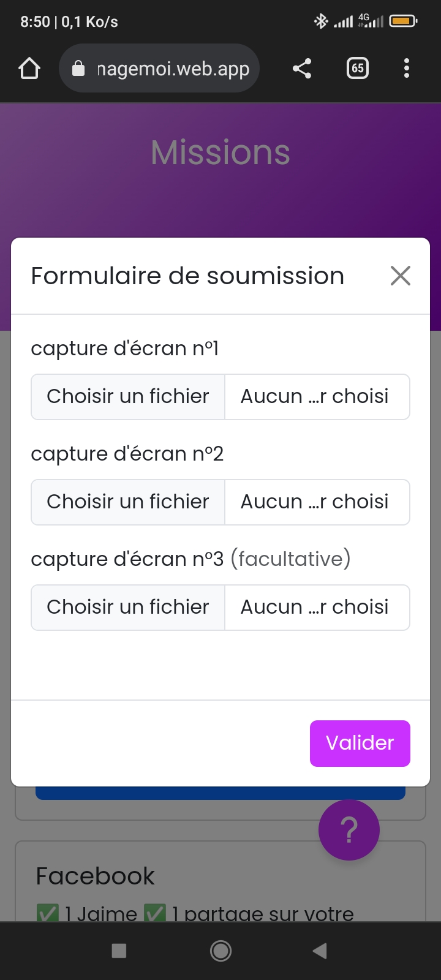Tap the share icon in toolbar
The width and height of the screenshot is (441, 980).
point(301,68)
